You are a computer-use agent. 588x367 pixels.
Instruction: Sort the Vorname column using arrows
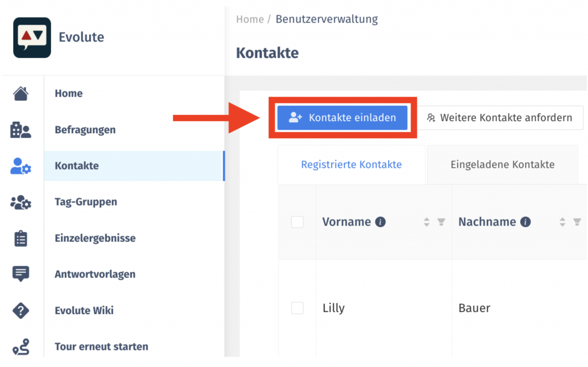(426, 222)
